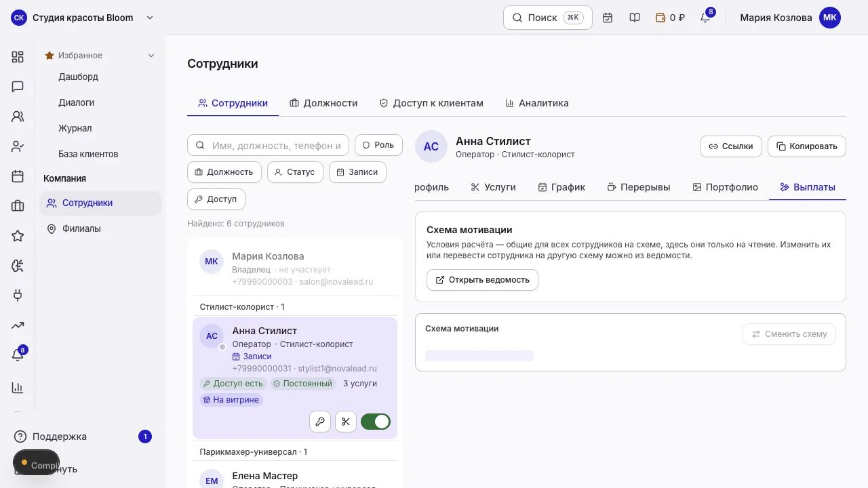Image resolution: width=868 pixels, height=488 pixels.
Task: Open the Перерывы tab of employee
Action: [x=639, y=187]
